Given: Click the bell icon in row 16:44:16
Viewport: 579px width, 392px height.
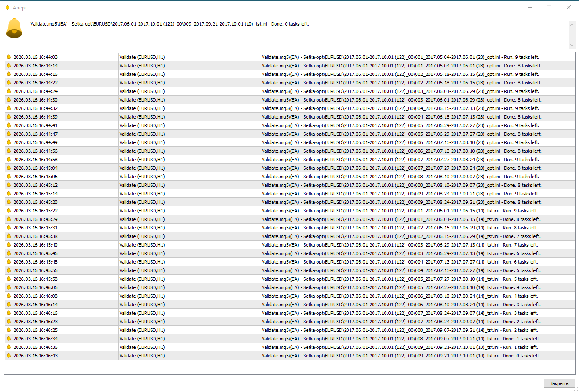Looking at the screenshot, I should point(9,74).
